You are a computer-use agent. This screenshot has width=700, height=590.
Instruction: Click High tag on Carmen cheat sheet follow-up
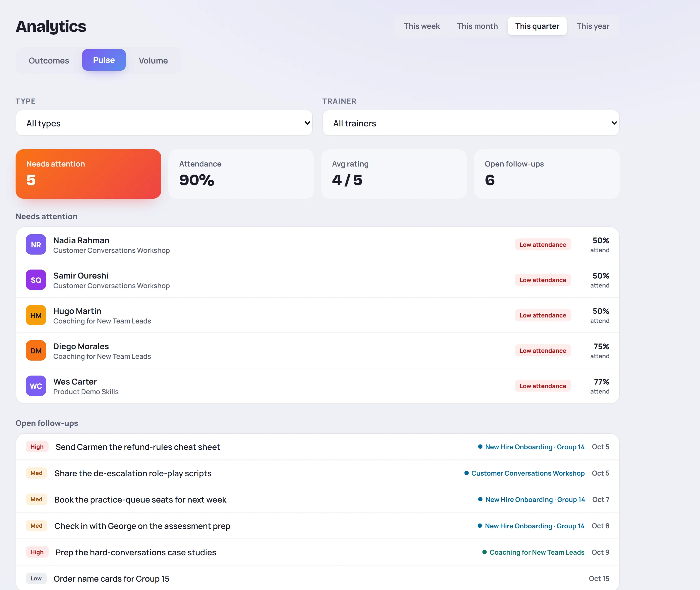pos(37,447)
